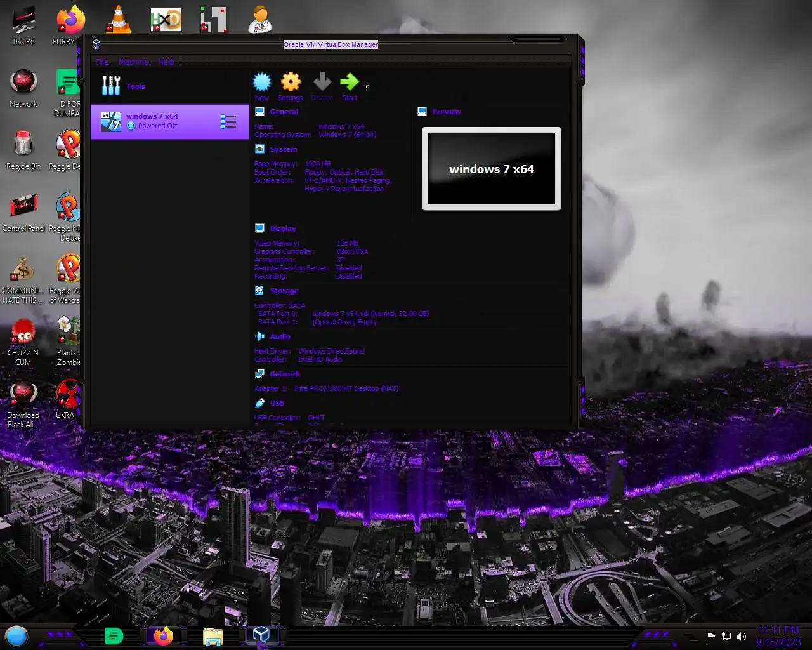
Task: Click the Display screen icon
Action: [259, 229]
